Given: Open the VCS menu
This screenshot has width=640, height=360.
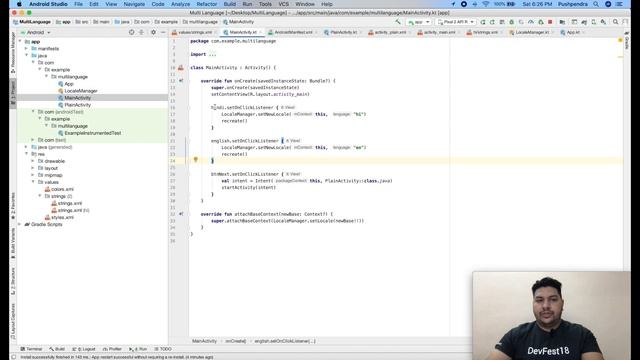Looking at the screenshot, I should click(x=283, y=4).
